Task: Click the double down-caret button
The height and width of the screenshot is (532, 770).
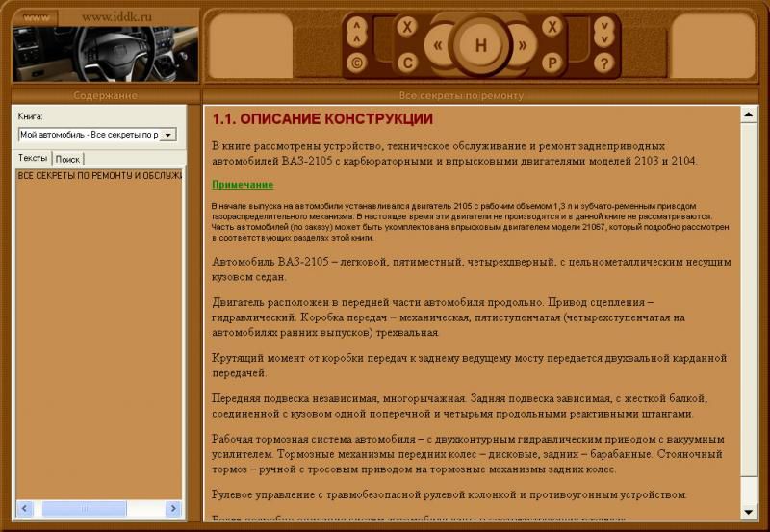Action: click(603, 32)
